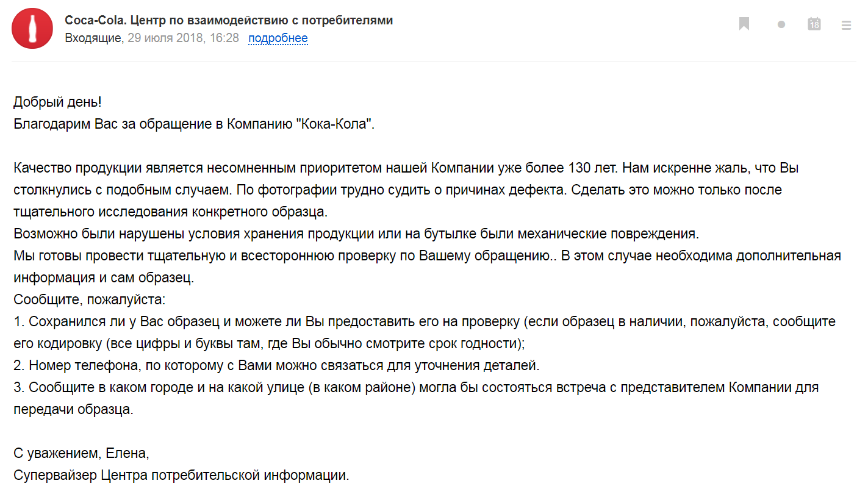The image size is (868, 500).
Task: Click the signature line "Супервайзер Центра потребительской информации"
Action: coord(181,475)
